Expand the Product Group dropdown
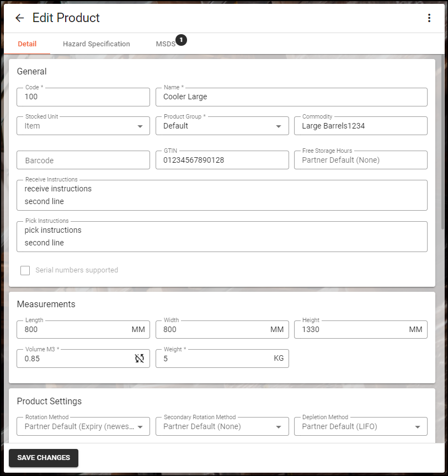Image resolution: width=448 pixels, height=476 pixels. (222, 126)
